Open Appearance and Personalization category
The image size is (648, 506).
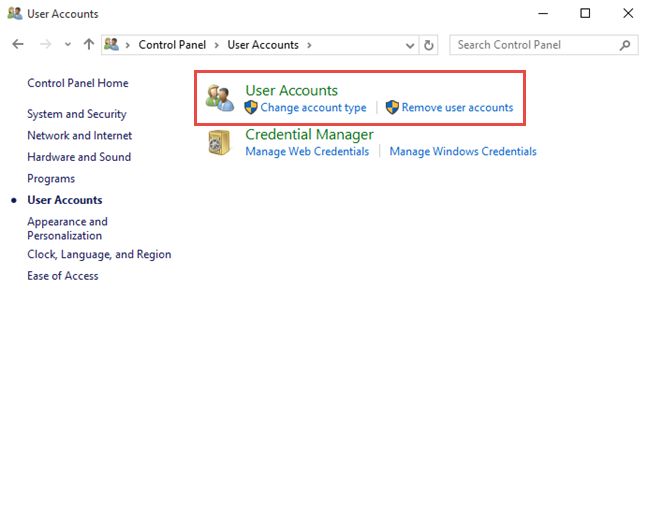point(67,228)
